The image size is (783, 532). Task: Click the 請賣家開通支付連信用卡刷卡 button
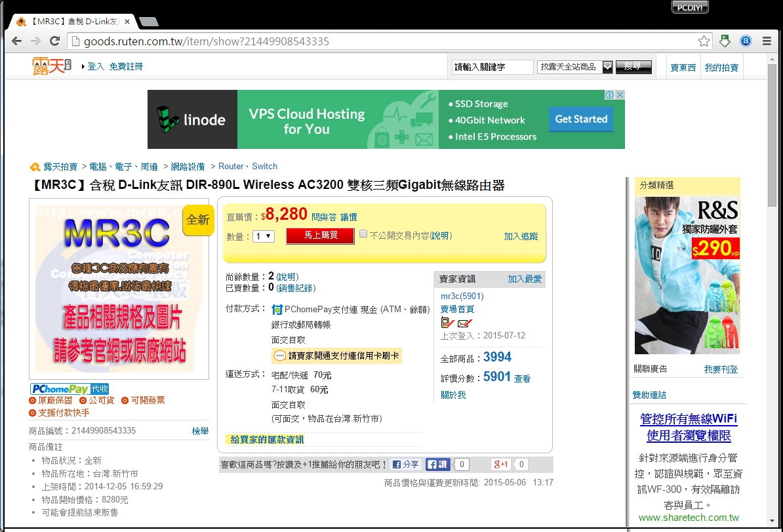(336, 356)
